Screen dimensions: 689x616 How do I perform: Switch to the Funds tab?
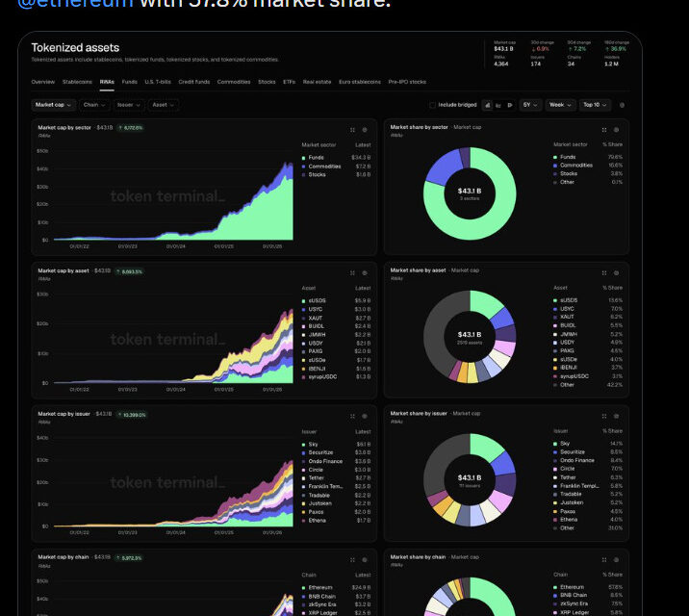click(x=130, y=82)
